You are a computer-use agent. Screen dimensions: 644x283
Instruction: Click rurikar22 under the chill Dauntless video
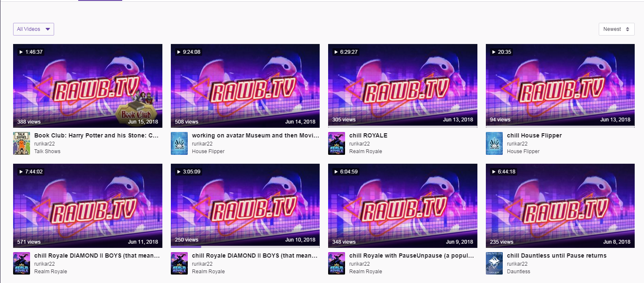(517, 264)
